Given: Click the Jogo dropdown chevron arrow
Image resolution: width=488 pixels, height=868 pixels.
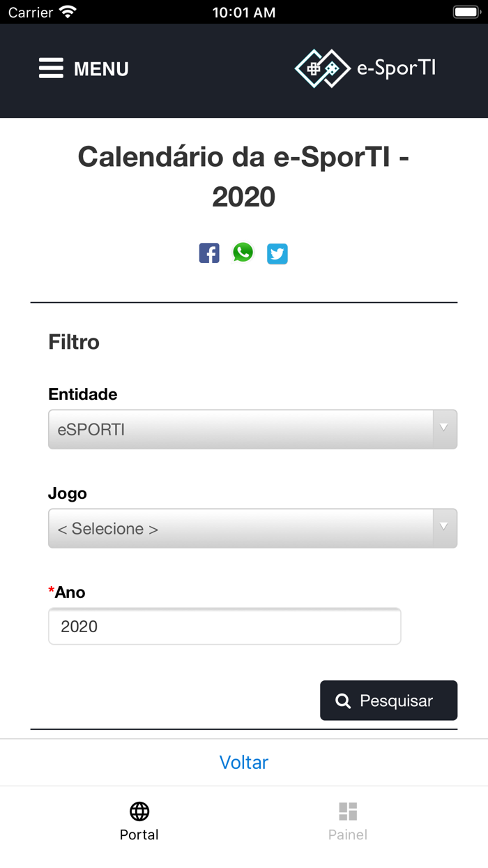Looking at the screenshot, I should 443,528.
